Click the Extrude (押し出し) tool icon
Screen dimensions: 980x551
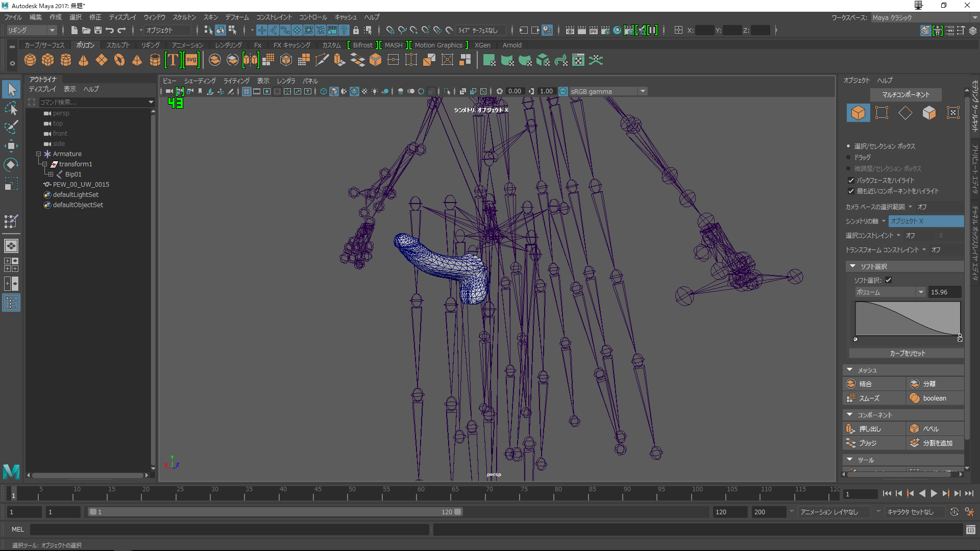click(851, 429)
